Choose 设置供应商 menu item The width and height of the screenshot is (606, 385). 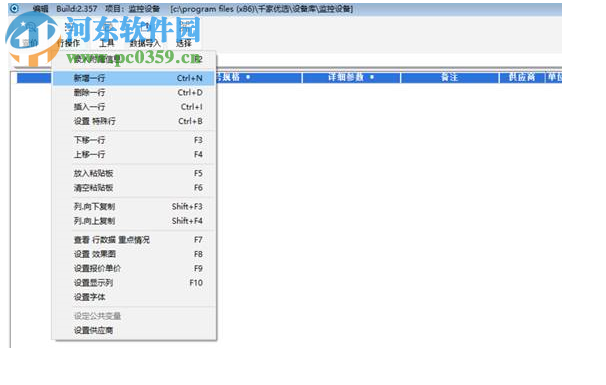pos(134,330)
